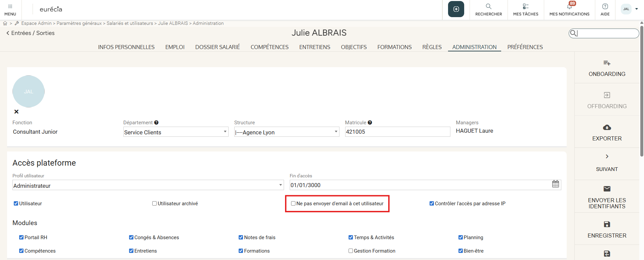Viewport: 644px width, 260px height.
Task: Open the main menu grid icon
Action: (10, 7)
